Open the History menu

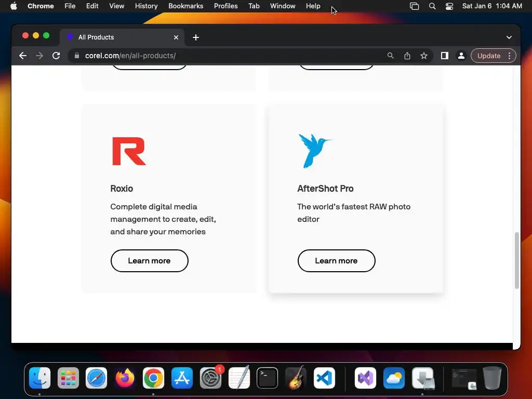[146, 6]
